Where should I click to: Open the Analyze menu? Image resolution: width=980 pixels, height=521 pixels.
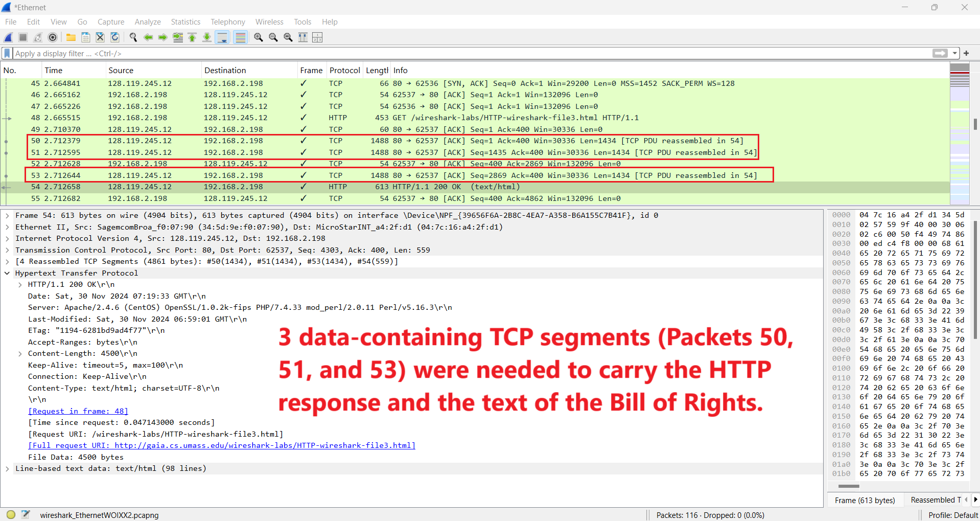pos(148,21)
